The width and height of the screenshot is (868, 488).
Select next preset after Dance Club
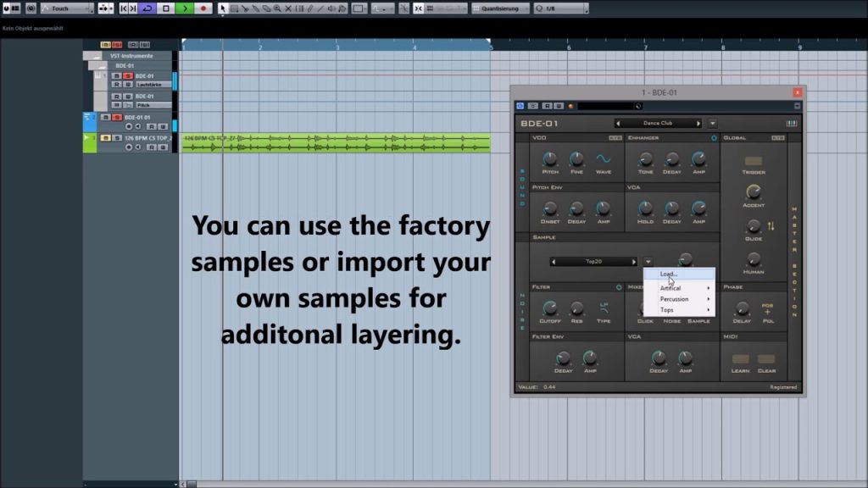[698, 124]
